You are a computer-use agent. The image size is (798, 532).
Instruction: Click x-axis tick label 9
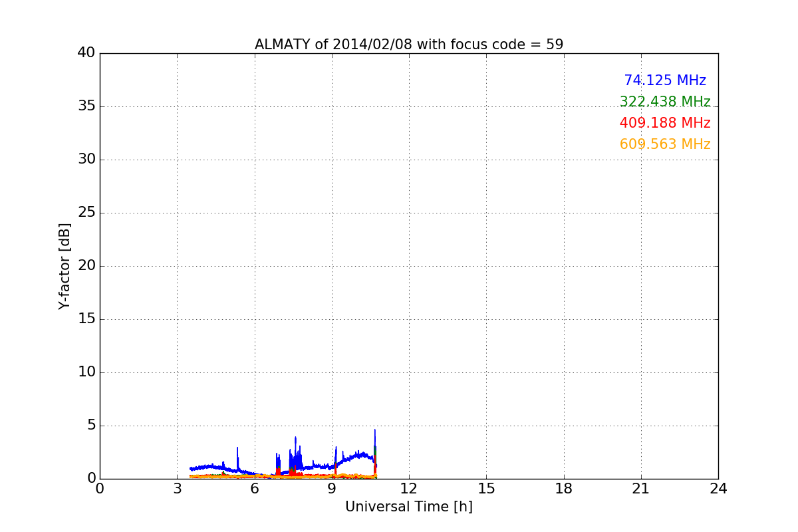[x=332, y=489]
